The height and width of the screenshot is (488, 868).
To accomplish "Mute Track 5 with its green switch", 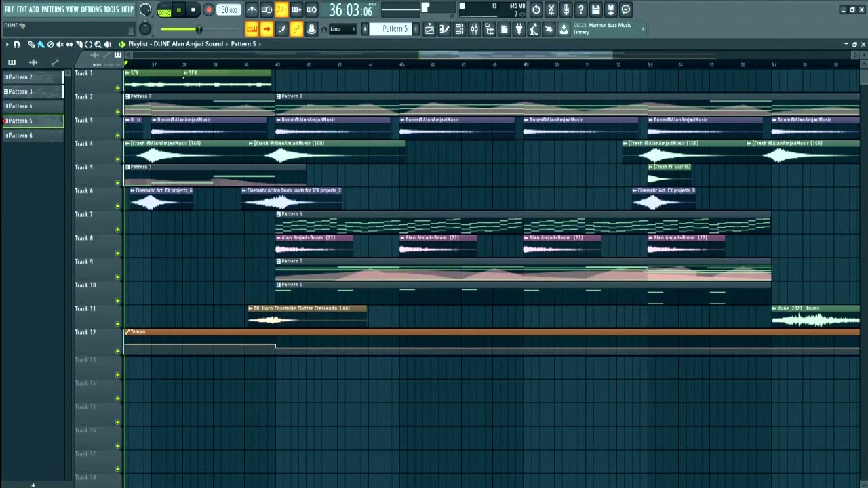I will click(117, 182).
